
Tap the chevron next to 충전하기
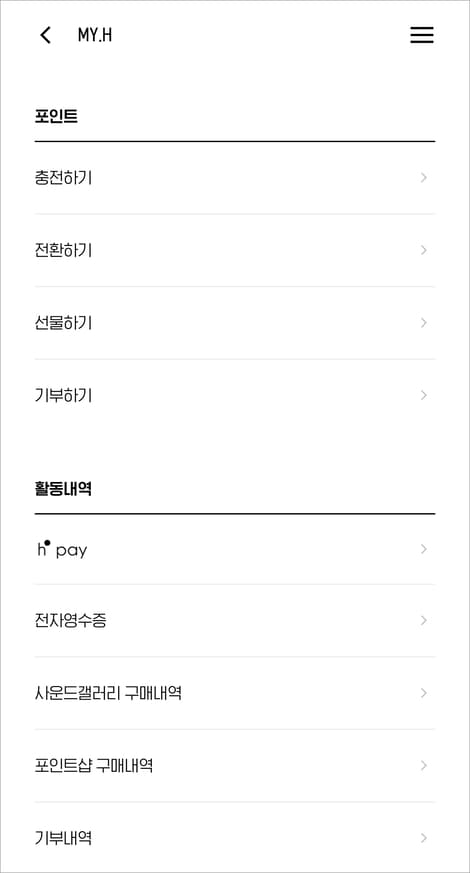click(x=424, y=178)
